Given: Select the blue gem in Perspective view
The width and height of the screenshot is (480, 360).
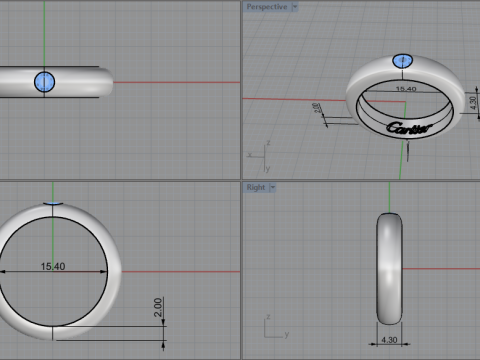Looking at the screenshot, I should [x=403, y=61].
